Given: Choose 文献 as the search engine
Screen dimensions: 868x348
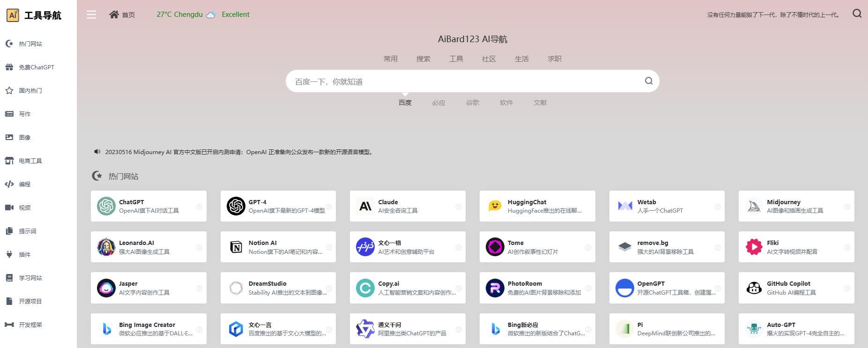Looking at the screenshot, I should [x=540, y=103].
